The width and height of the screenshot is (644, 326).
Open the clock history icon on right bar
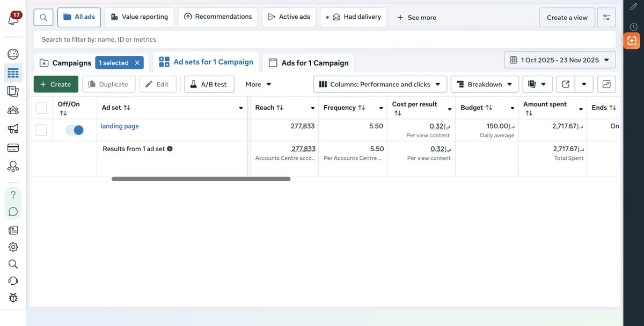pyautogui.click(x=633, y=26)
